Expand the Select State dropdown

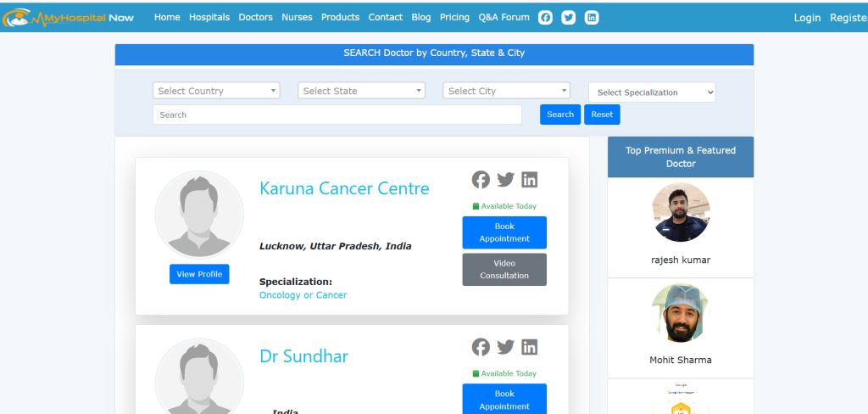pyautogui.click(x=361, y=91)
